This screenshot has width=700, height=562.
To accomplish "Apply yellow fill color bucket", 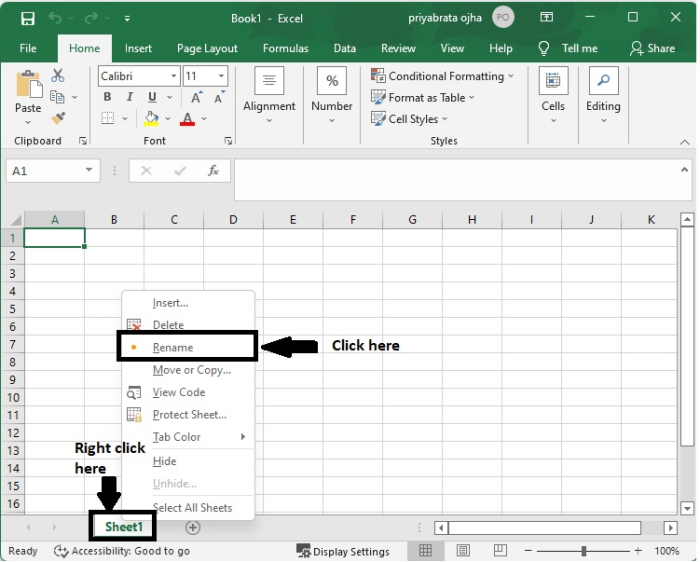I will 151,118.
